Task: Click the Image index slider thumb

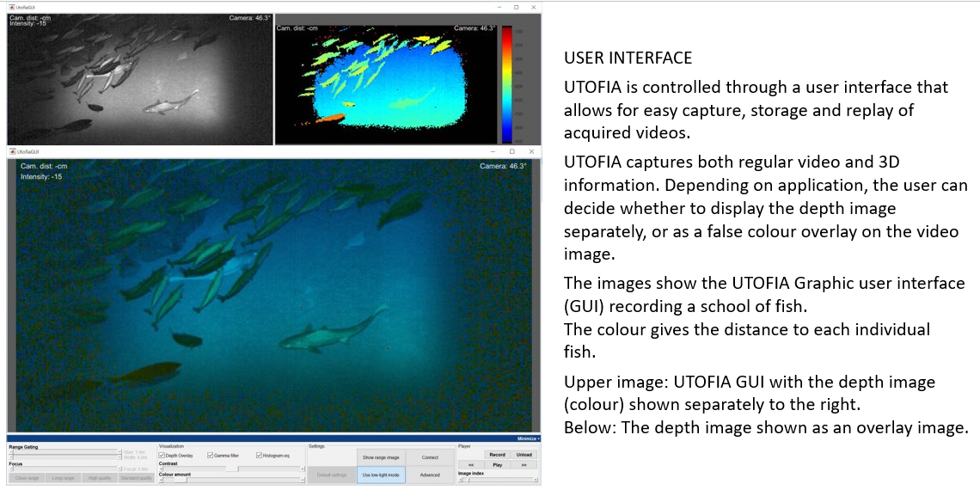Action: point(465,480)
